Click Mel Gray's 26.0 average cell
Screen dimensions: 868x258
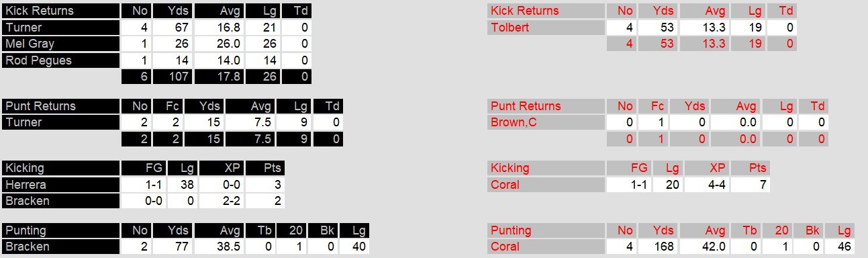click(218, 44)
